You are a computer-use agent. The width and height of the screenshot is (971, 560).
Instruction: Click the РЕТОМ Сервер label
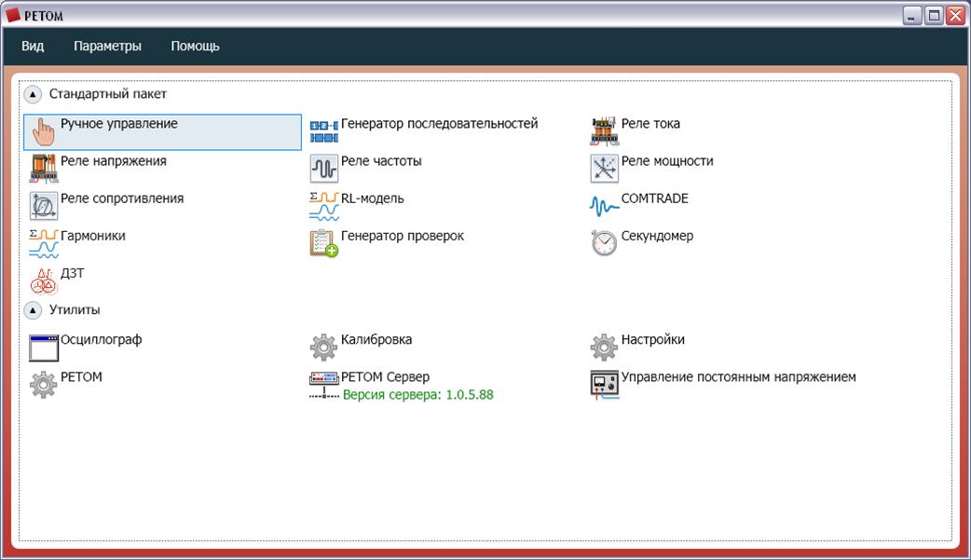[x=385, y=376]
